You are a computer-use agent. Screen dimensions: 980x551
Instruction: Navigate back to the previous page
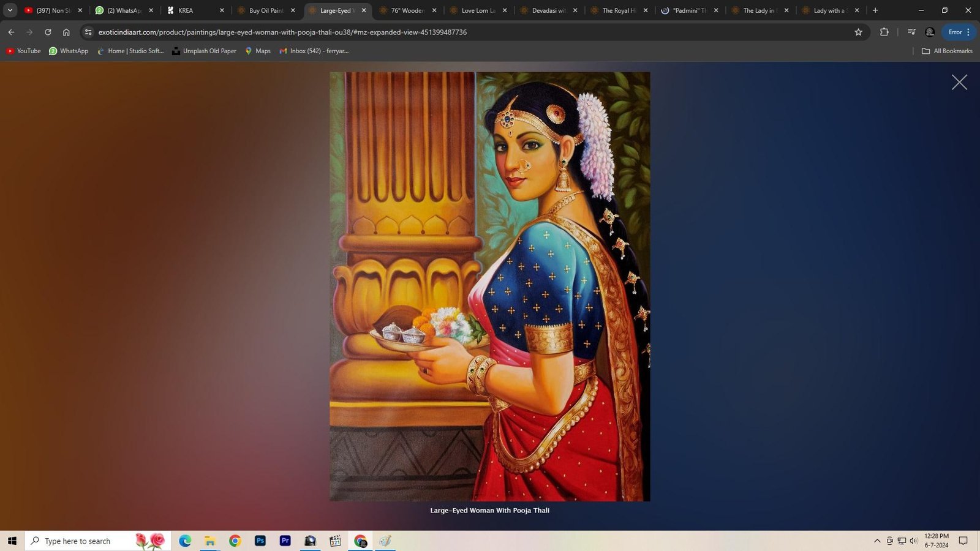click(11, 32)
